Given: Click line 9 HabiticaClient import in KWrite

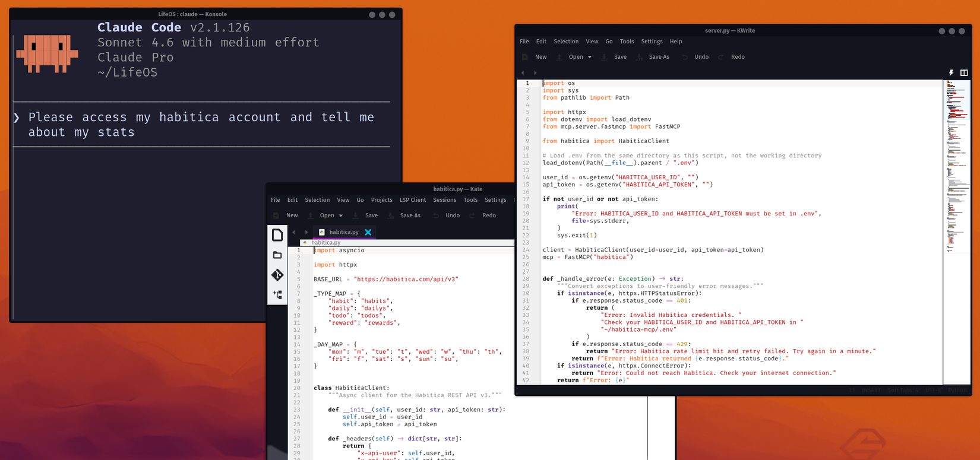Looking at the screenshot, I should [x=606, y=141].
